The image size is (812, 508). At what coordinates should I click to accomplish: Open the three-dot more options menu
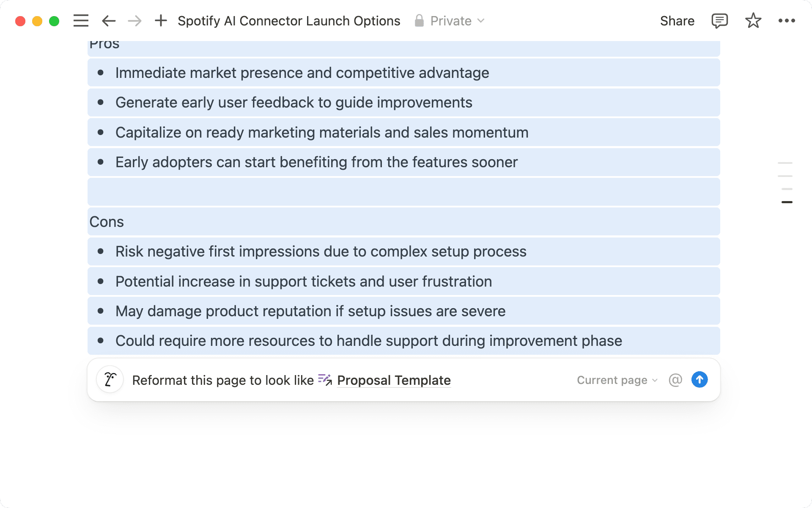point(787,21)
